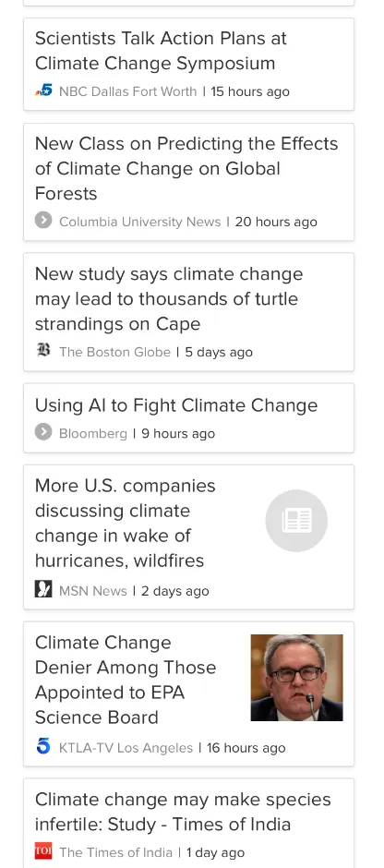Screen dimensions: 384x868
Task: Click the Columbia University News arrow icon
Action: pos(43,221)
